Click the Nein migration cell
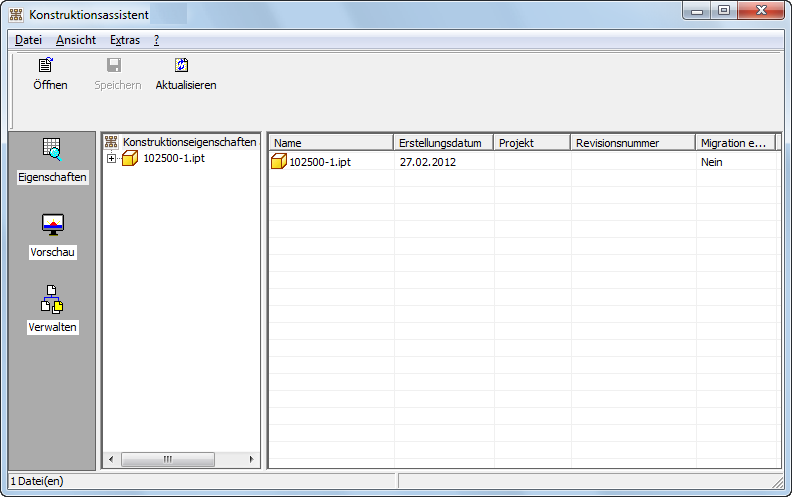 (x=712, y=162)
